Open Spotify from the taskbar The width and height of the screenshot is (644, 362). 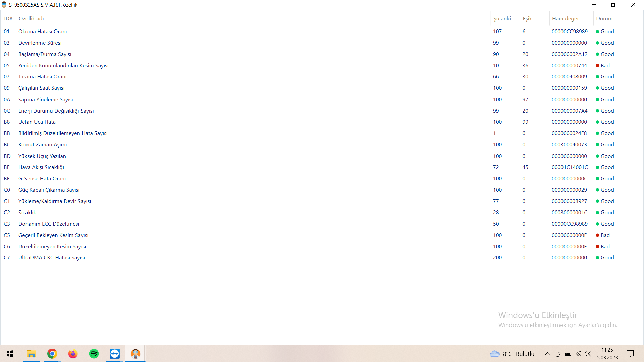pos(94,354)
